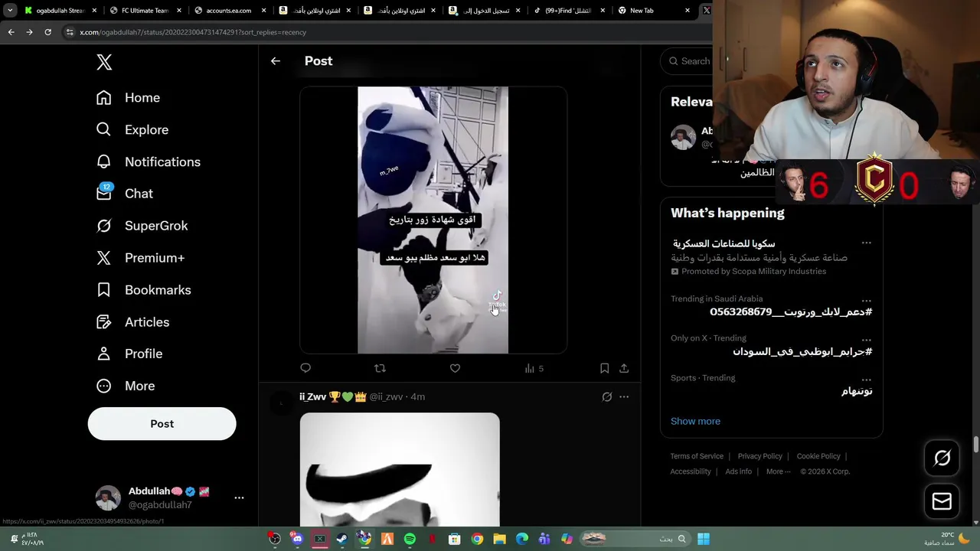Open account options next to Abdullah profile

point(239,497)
